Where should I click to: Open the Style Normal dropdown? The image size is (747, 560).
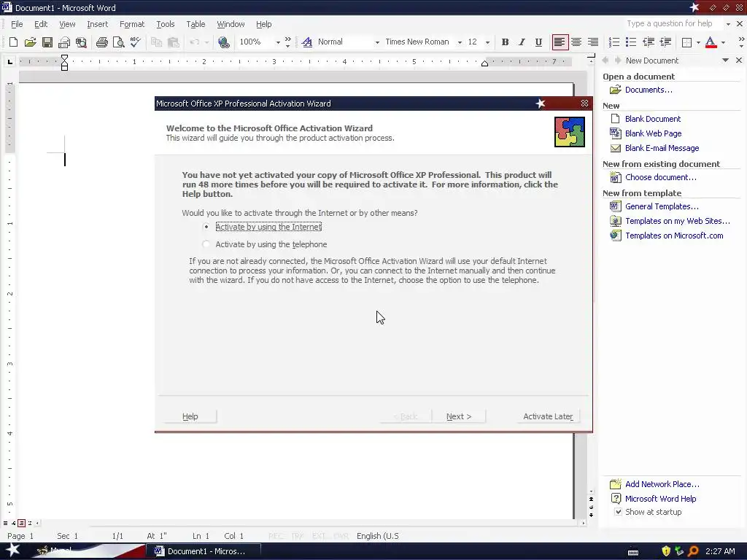coord(377,42)
